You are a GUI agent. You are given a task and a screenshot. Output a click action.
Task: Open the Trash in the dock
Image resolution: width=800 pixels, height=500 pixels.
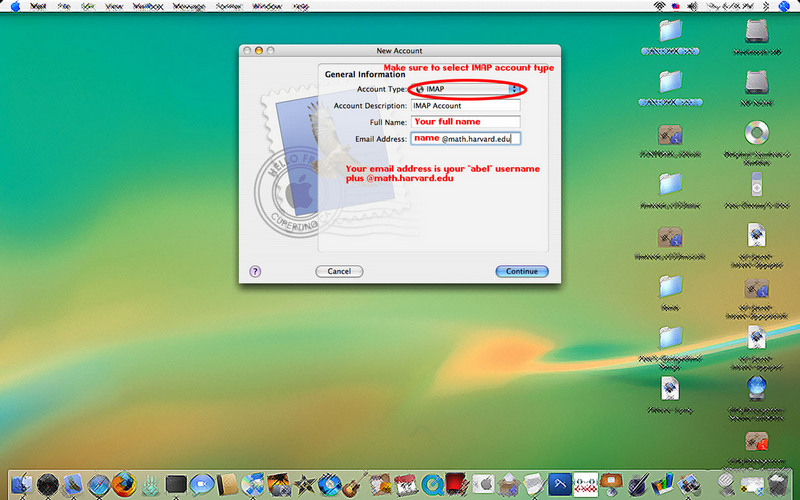[774, 485]
